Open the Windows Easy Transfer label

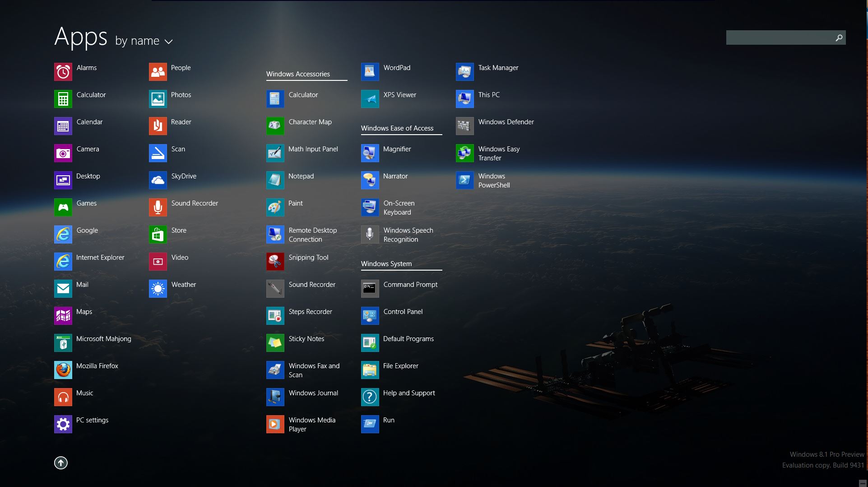pyautogui.click(x=499, y=154)
